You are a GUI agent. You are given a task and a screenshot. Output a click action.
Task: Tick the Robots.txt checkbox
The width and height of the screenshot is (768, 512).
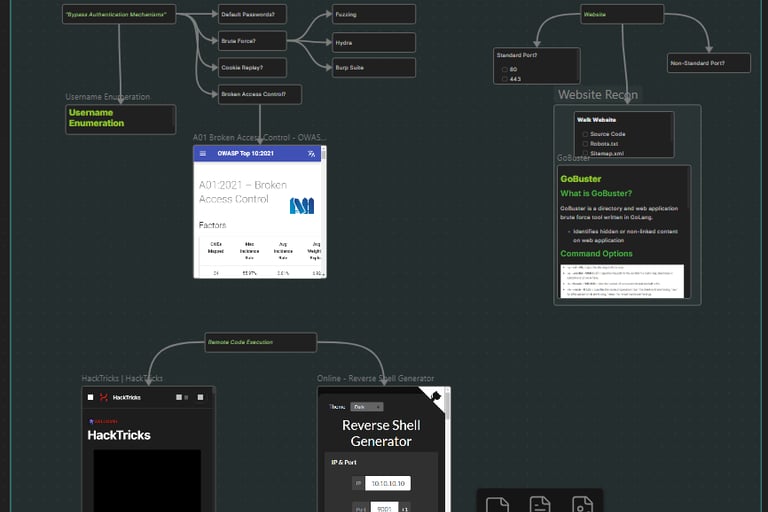pos(585,144)
